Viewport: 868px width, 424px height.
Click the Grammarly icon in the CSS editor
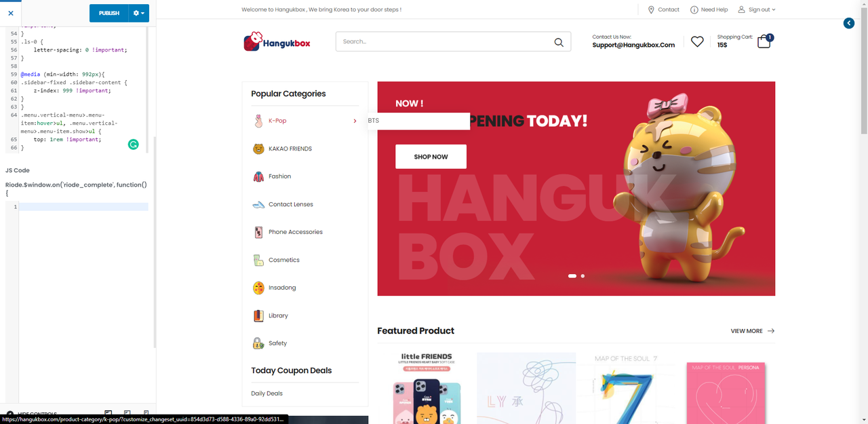134,144
